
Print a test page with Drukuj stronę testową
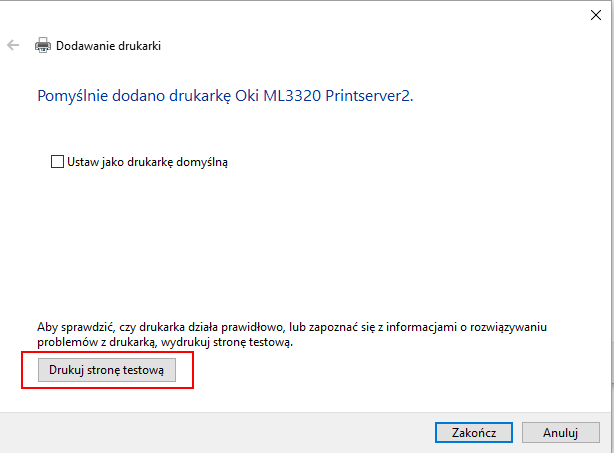(107, 370)
